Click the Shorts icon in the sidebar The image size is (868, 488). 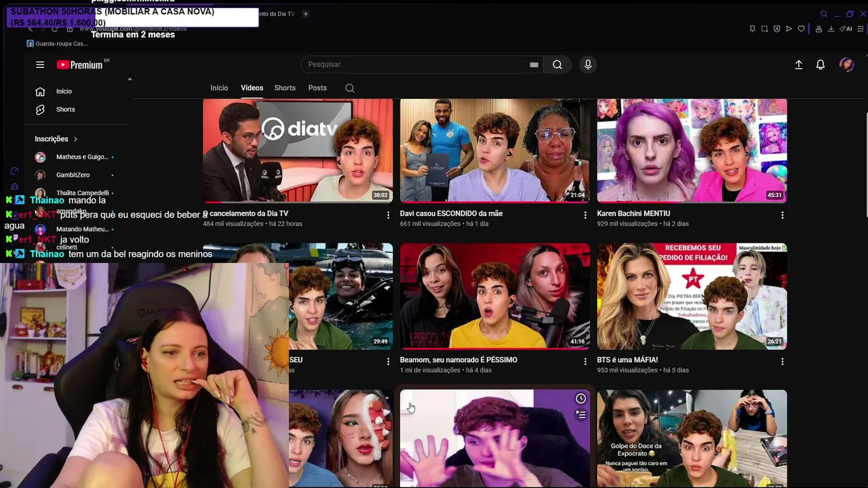40,110
